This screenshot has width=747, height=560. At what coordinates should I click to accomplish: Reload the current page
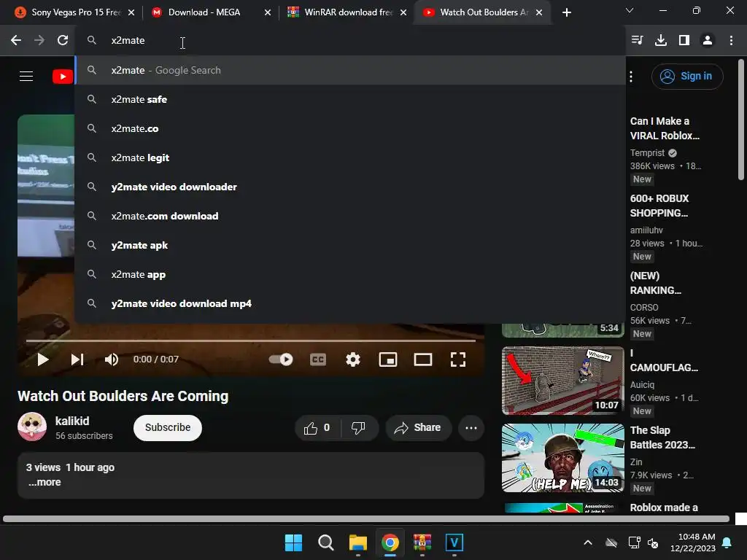coord(63,41)
